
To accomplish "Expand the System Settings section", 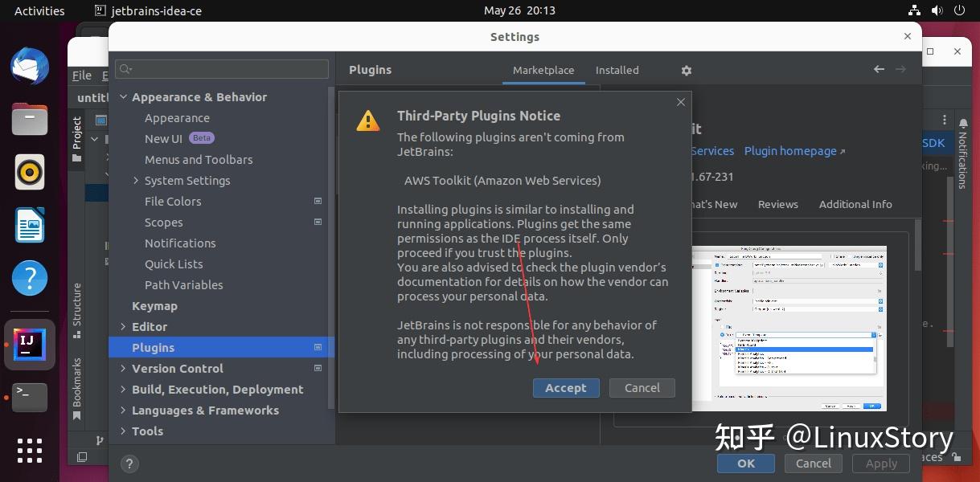I will point(135,180).
